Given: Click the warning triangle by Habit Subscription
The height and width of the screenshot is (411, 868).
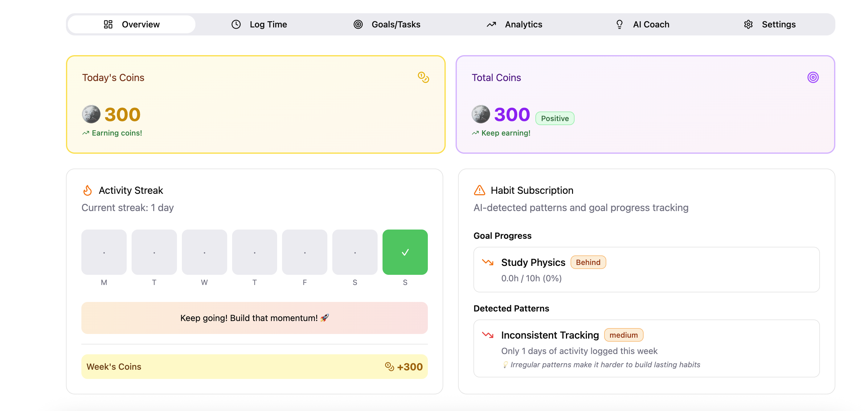Looking at the screenshot, I should (480, 190).
